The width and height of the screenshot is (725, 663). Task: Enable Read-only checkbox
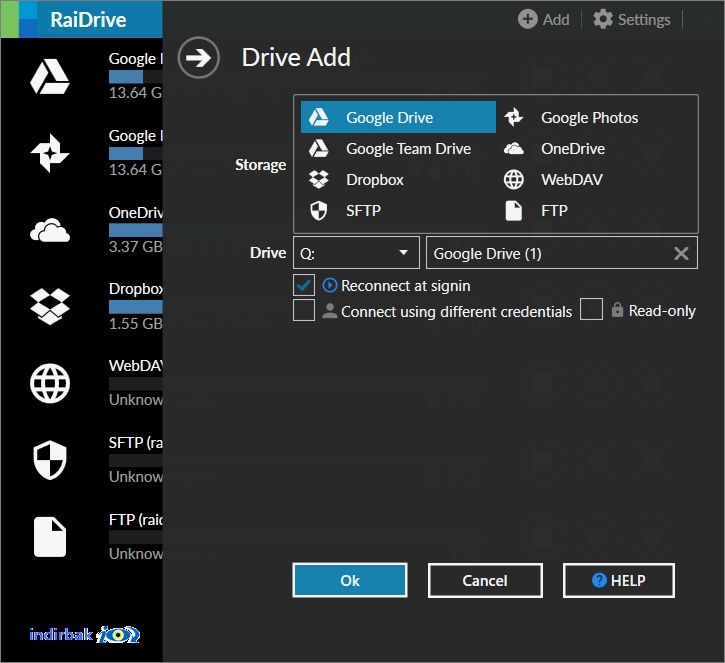pos(591,309)
